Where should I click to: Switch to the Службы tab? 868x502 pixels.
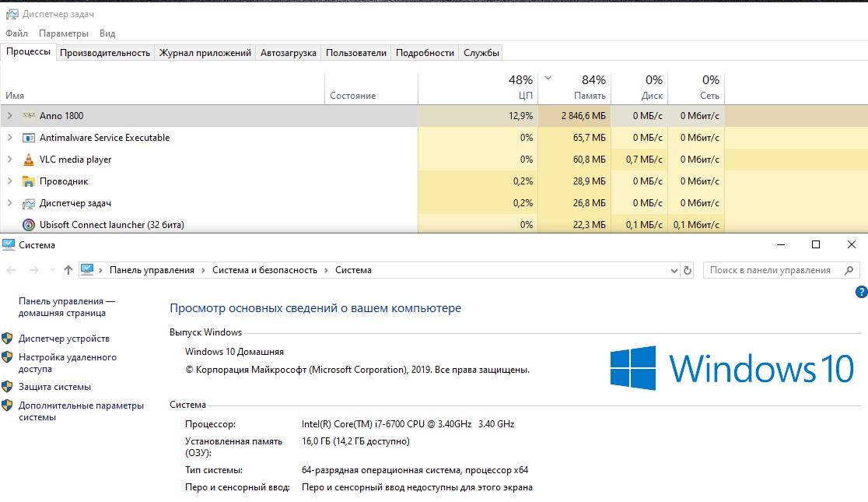coord(481,53)
